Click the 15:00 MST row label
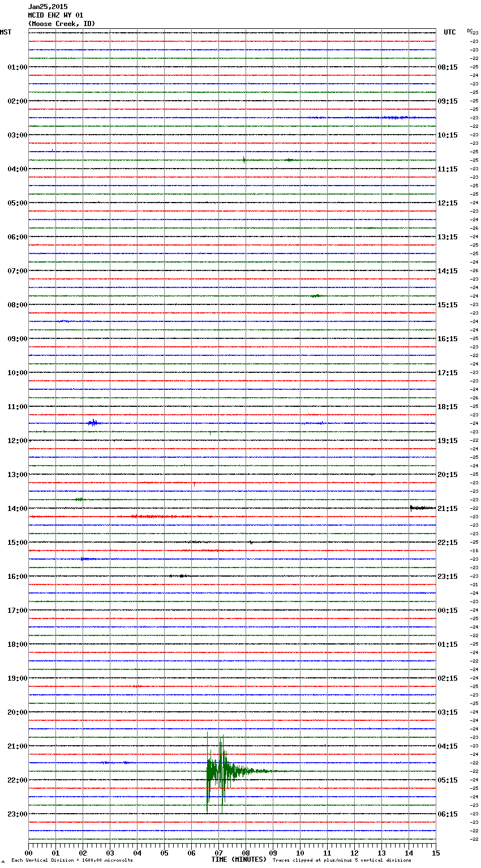 pyautogui.click(x=17, y=543)
